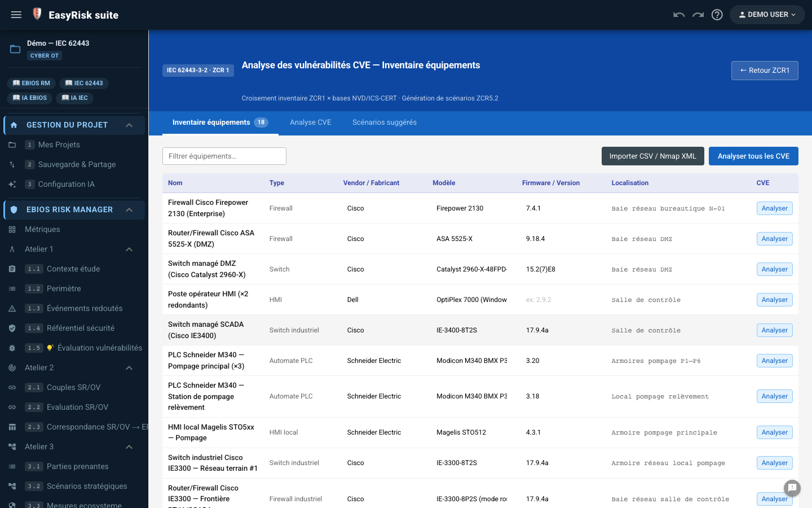This screenshot has height=508, width=812.
Task: Click the Retour ZCR1 button
Action: (765, 71)
